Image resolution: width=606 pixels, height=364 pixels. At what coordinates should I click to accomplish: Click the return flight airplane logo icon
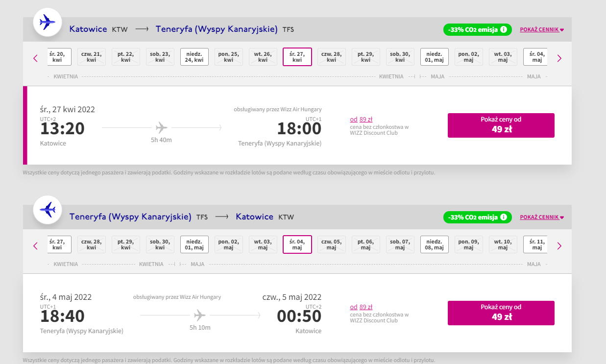pyautogui.click(x=47, y=210)
